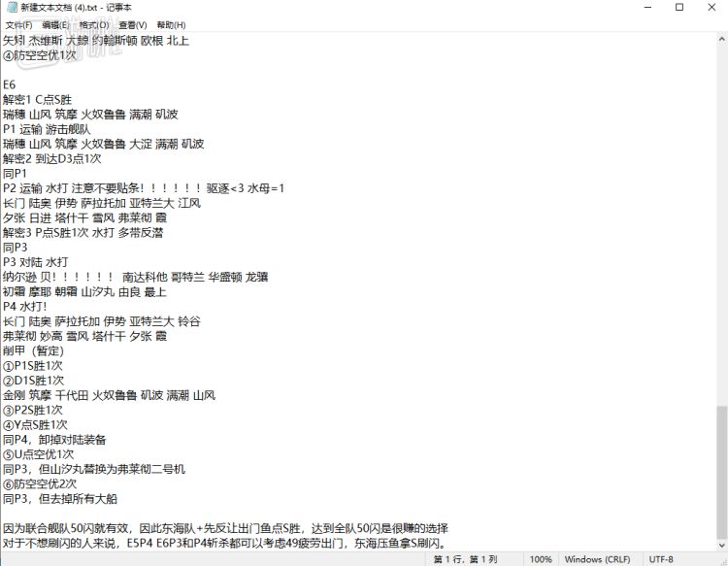Click the line '⑤U点空优1次'

pos(38,454)
